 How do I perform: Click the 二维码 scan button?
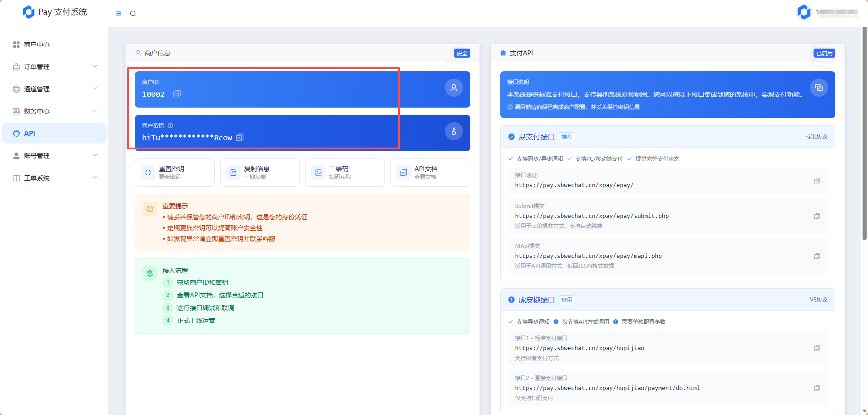point(345,173)
